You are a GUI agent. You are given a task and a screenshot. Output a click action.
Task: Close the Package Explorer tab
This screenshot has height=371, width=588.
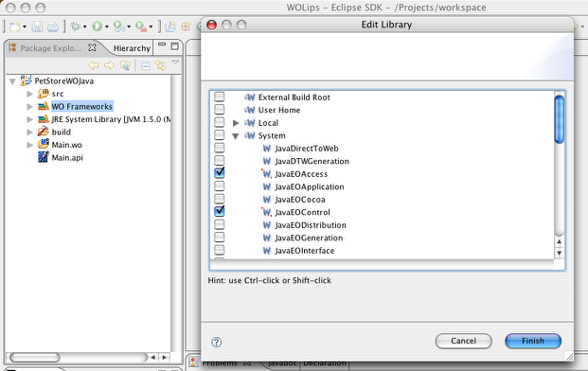point(92,47)
